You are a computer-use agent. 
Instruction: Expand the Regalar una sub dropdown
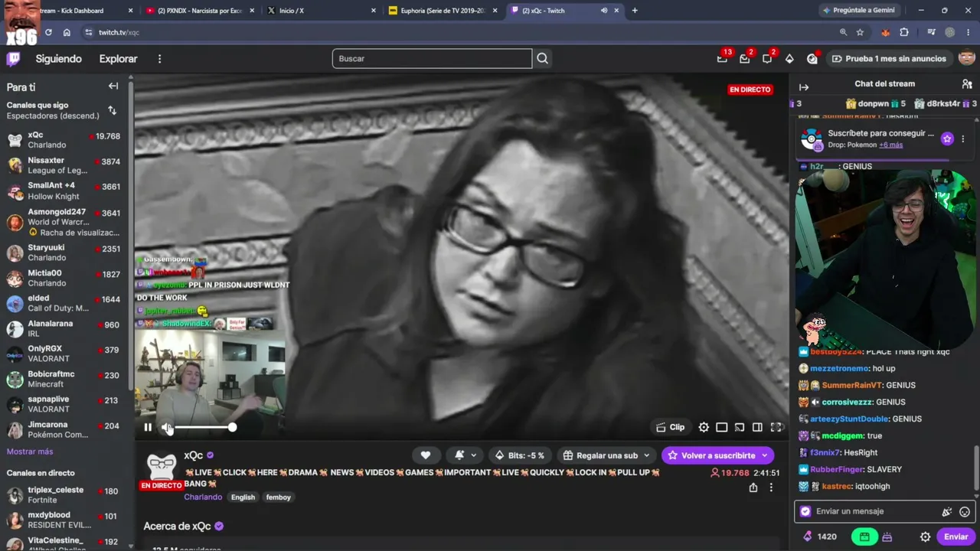[648, 455]
